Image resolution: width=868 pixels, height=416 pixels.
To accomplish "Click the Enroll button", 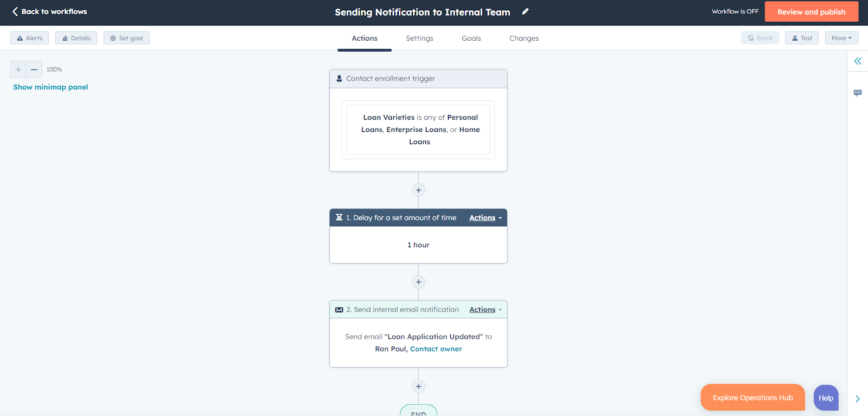I will pos(760,38).
